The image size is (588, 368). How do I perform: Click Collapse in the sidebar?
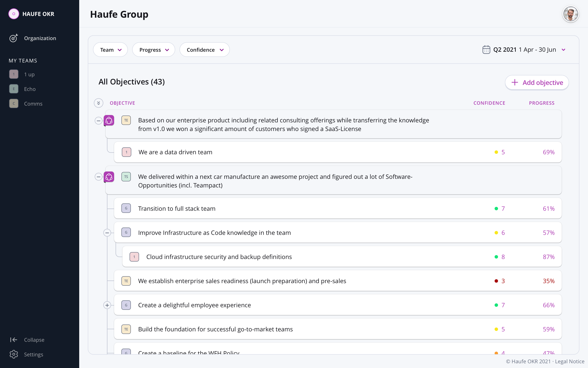click(34, 340)
